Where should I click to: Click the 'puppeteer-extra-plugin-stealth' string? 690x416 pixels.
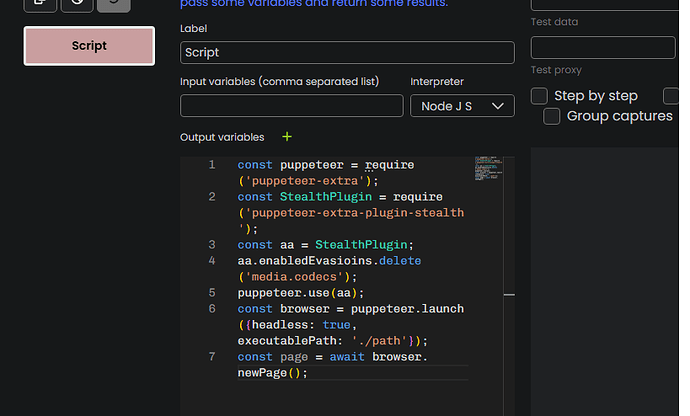point(354,213)
